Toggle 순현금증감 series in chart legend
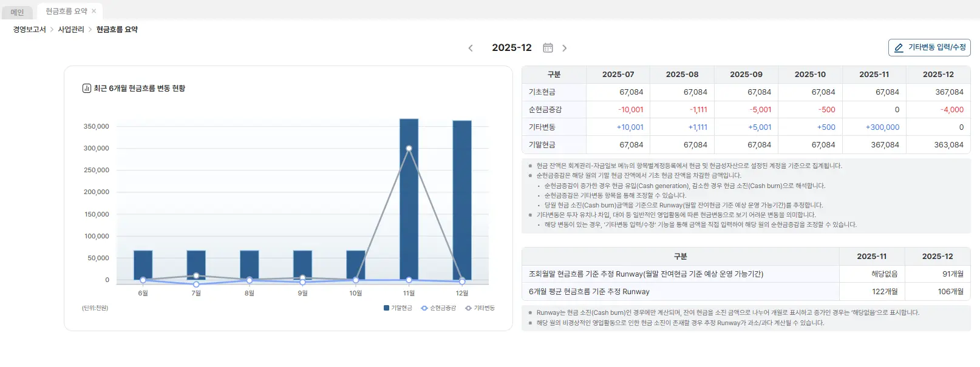The width and height of the screenshot is (980, 367). 438,308
